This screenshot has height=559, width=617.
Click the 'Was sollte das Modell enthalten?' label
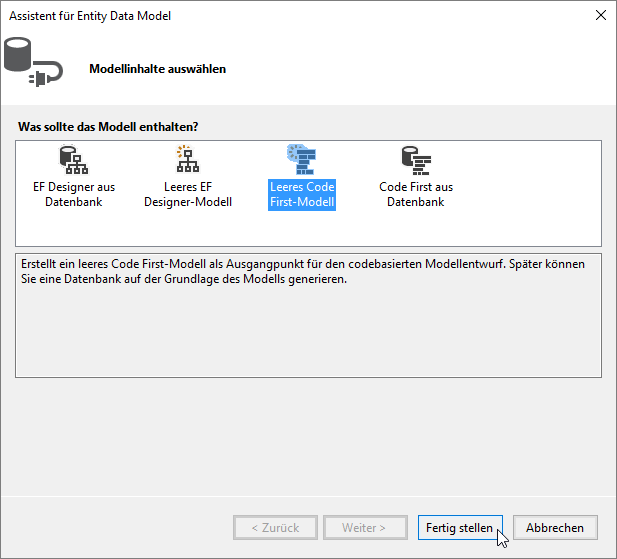(108, 128)
